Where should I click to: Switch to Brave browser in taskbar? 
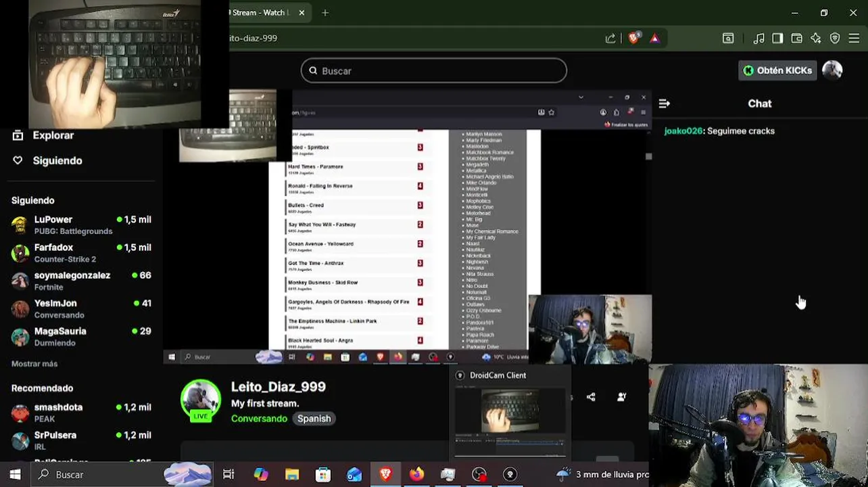pyautogui.click(x=385, y=475)
